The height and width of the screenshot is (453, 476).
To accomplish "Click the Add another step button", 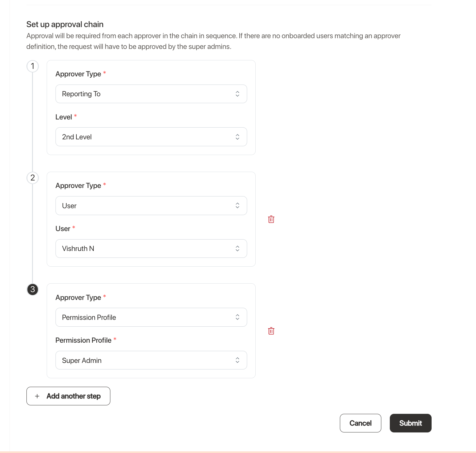I will click(x=68, y=396).
